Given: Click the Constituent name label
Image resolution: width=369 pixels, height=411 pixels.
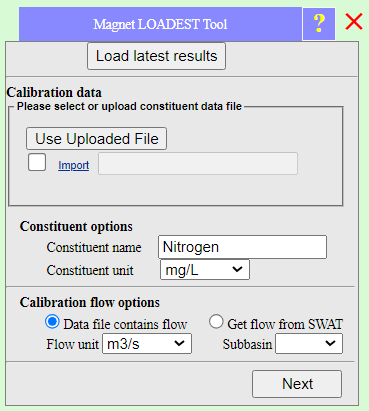Looking at the screenshot, I should tap(94, 247).
